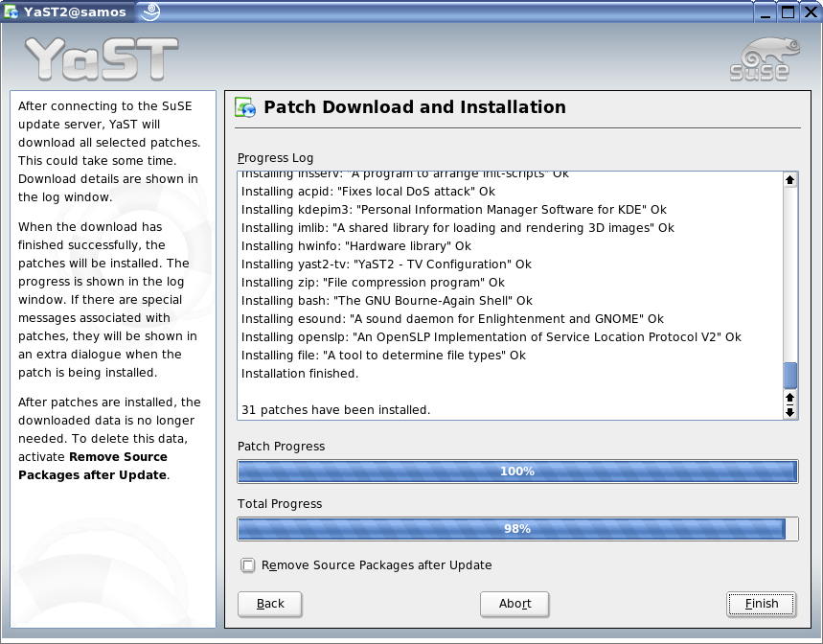Click '31 patches have been installed.' line
Image resolution: width=823 pixels, height=644 pixels.
[x=336, y=410]
